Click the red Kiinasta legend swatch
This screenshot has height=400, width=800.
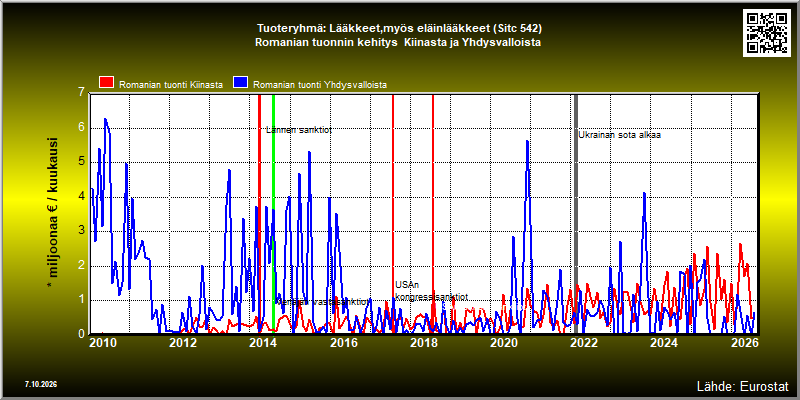(107, 84)
